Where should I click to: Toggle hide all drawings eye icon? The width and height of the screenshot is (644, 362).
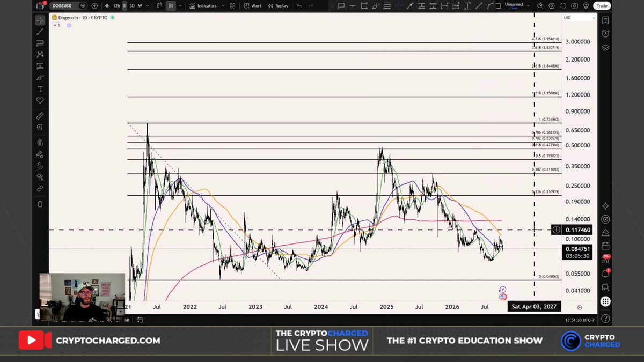[40, 177]
